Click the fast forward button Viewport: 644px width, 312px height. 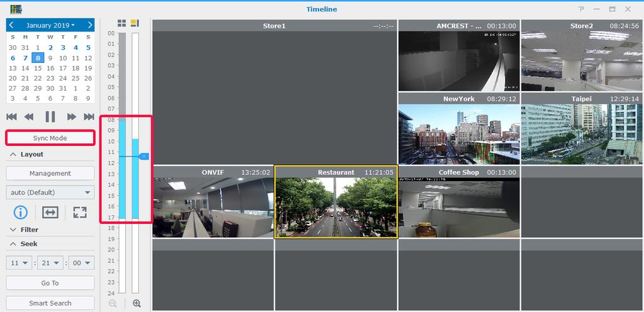point(72,117)
